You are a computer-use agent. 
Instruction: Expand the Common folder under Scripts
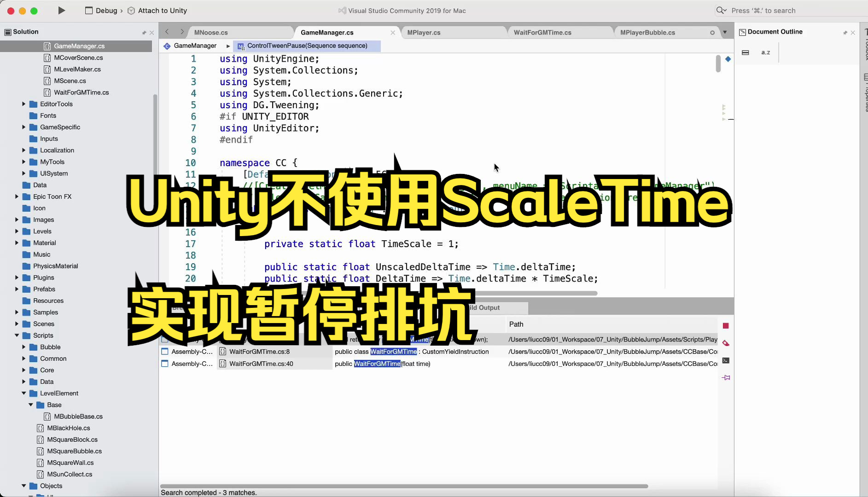(x=23, y=358)
